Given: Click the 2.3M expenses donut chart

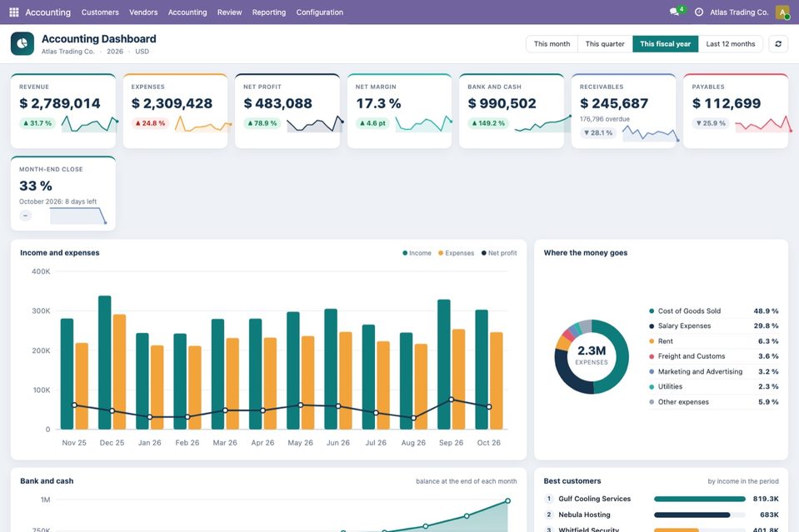Looking at the screenshot, I should coord(591,356).
